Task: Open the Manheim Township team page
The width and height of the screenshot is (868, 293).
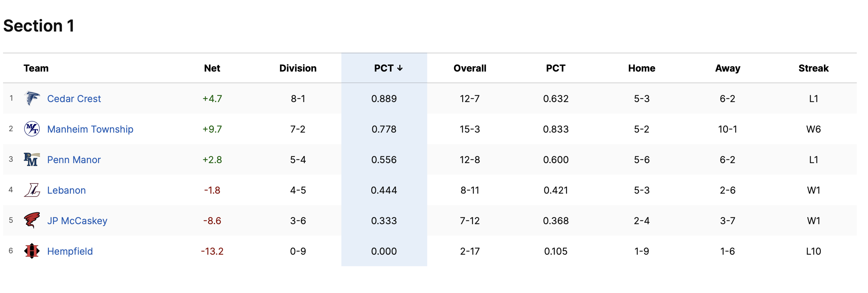Action: click(90, 129)
